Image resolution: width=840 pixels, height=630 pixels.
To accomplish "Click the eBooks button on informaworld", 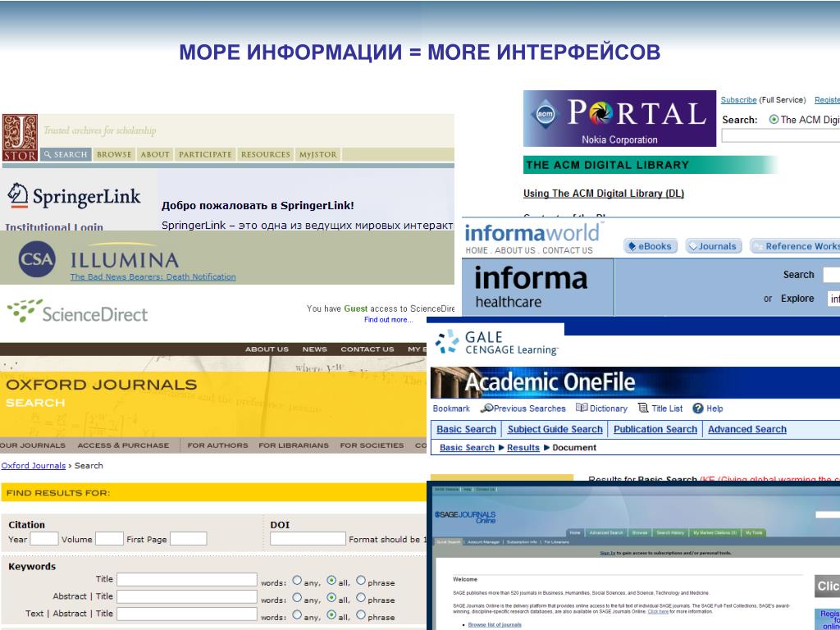I will pyautogui.click(x=651, y=246).
